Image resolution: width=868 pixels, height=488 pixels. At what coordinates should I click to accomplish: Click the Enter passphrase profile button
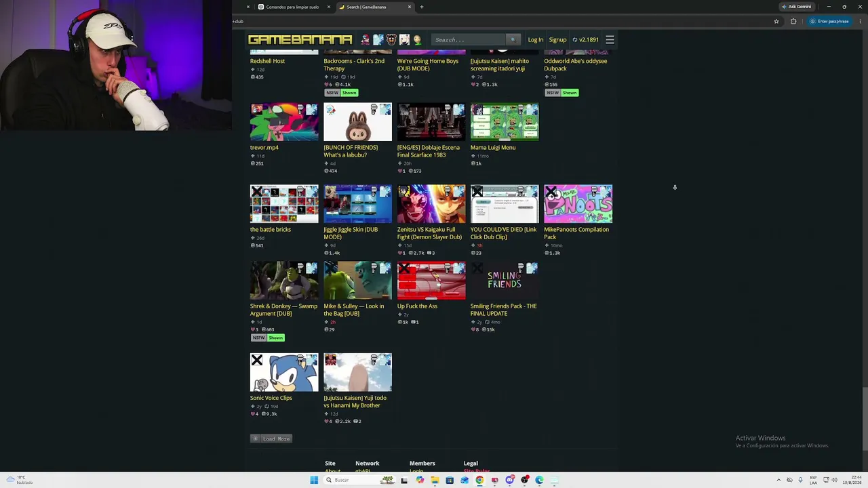(829, 21)
